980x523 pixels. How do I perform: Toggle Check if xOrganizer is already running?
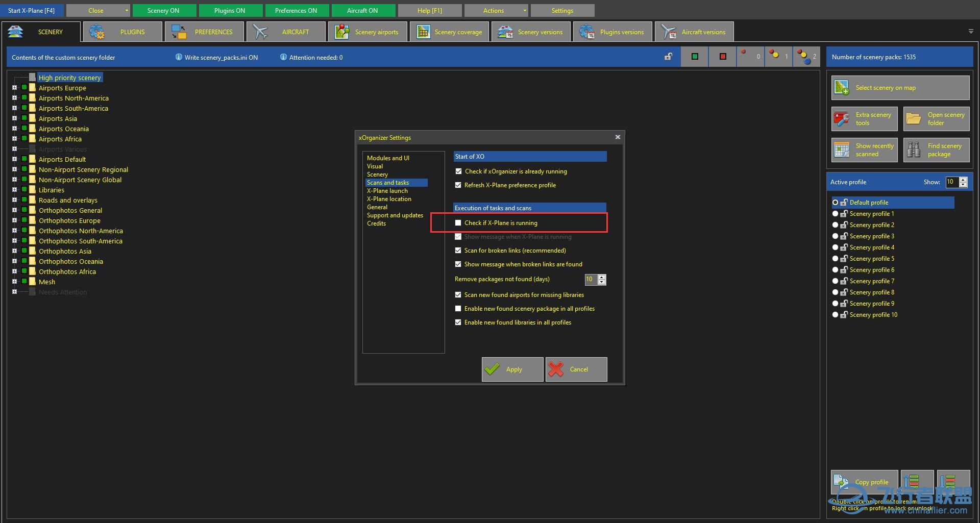tap(458, 171)
